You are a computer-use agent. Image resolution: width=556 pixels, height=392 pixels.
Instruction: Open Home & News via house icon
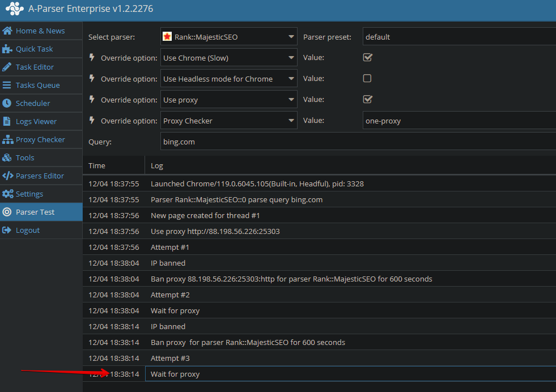[x=7, y=31]
